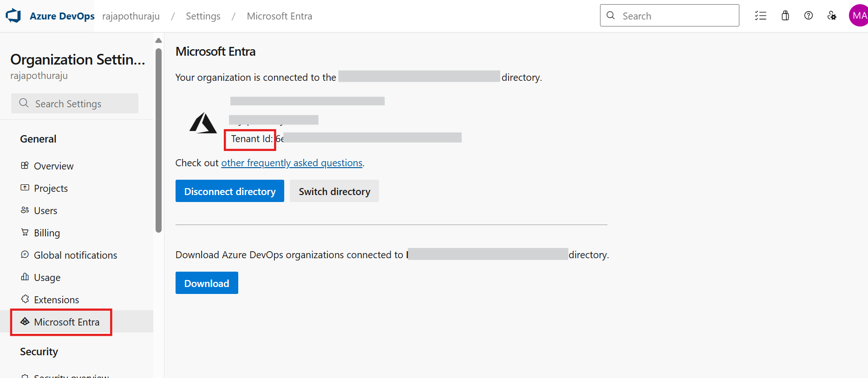Open the work items task list icon
The height and width of the screenshot is (378, 868).
click(x=761, y=16)
